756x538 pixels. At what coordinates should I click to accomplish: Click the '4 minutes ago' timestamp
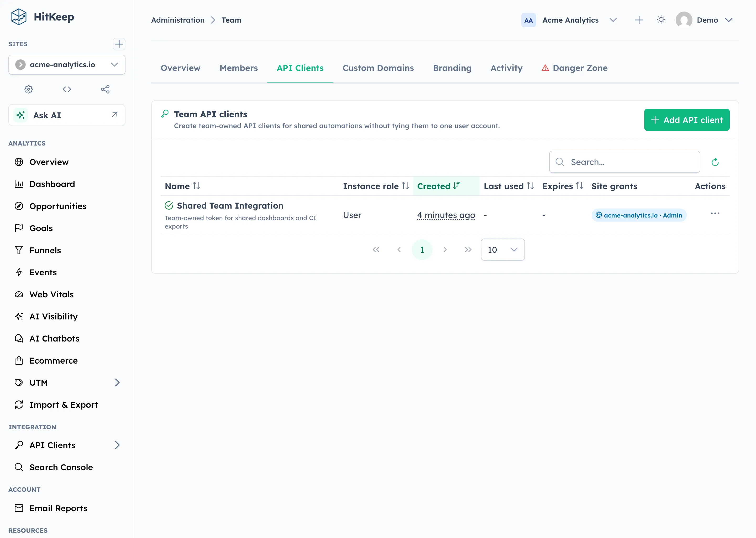click(446, 215)
